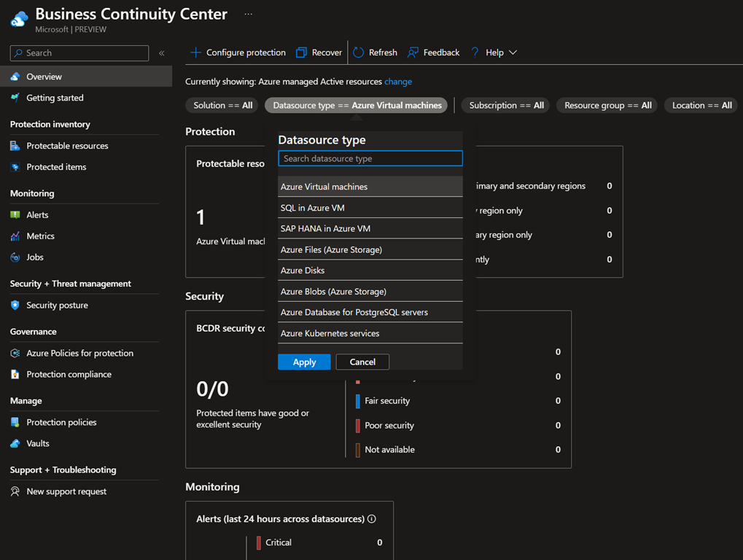Click the Protection policies icon
743x560 pixels.
point(15,422)
